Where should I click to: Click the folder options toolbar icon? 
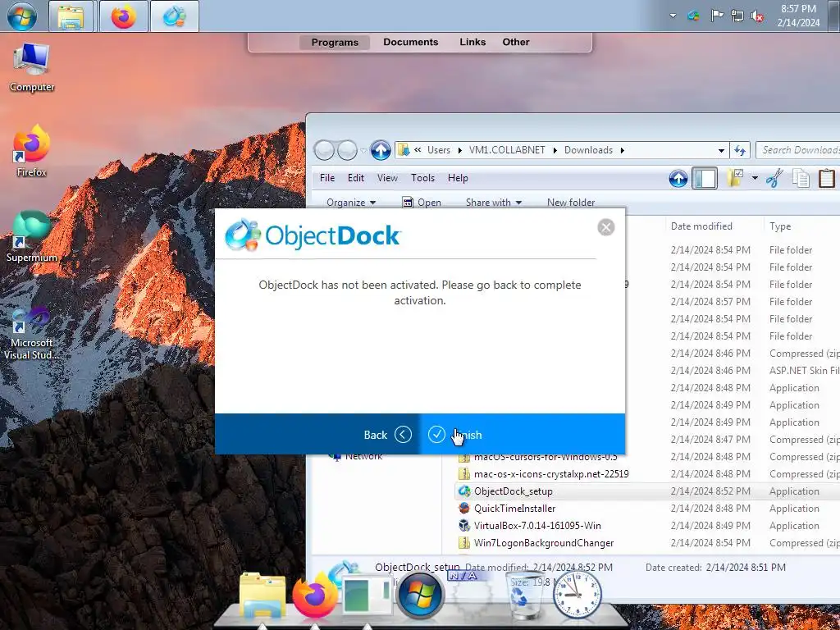point(735,178)
